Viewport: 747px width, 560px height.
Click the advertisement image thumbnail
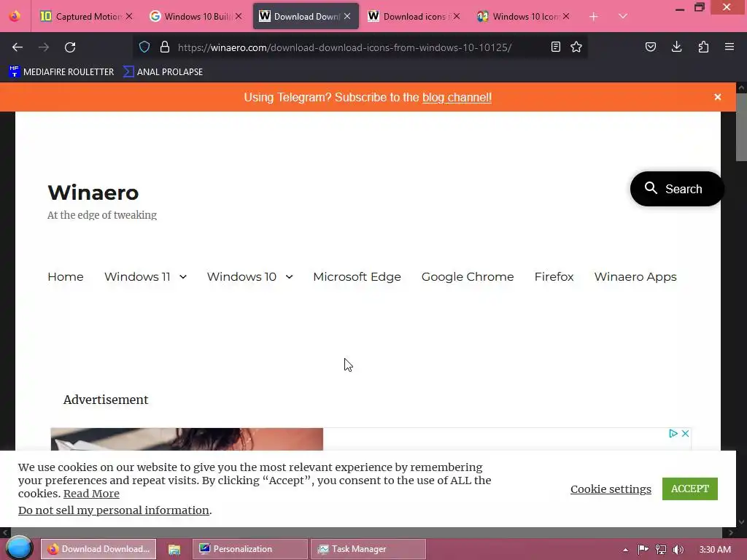(x=187, y=439)
